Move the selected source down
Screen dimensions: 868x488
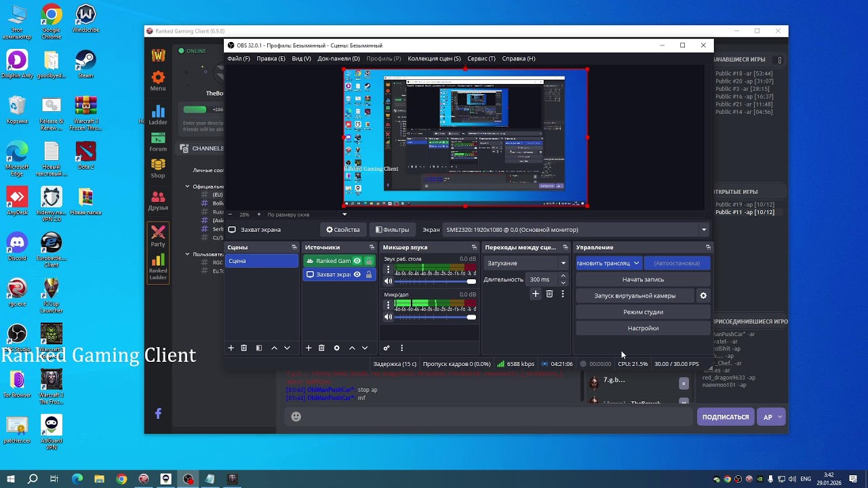pyautogui.click(x=365, y=348)
